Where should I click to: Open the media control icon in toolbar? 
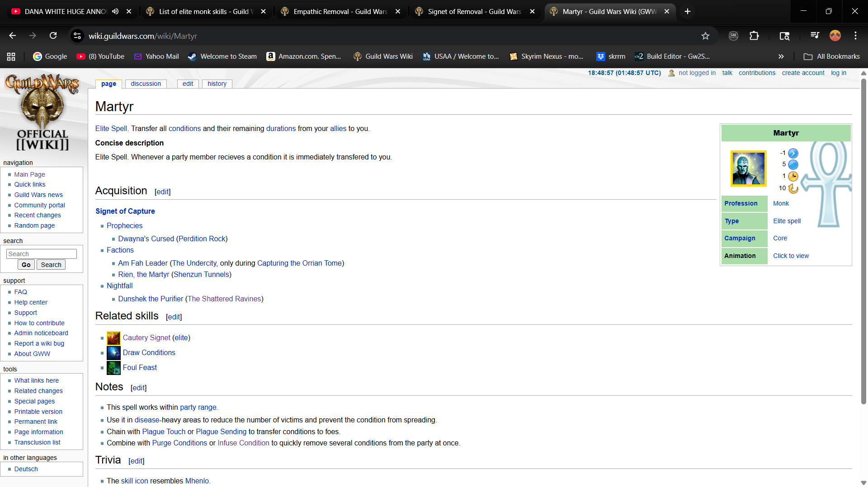[815, 36]
